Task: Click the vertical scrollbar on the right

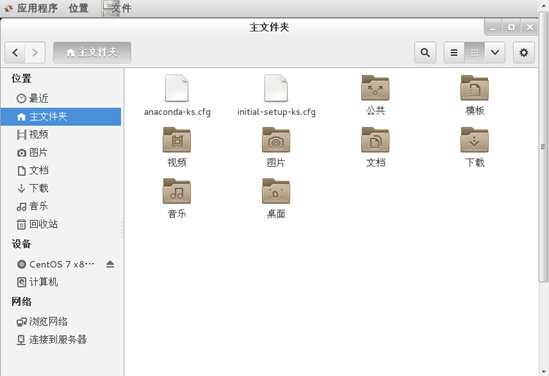Action: click(x=543, y=147)
